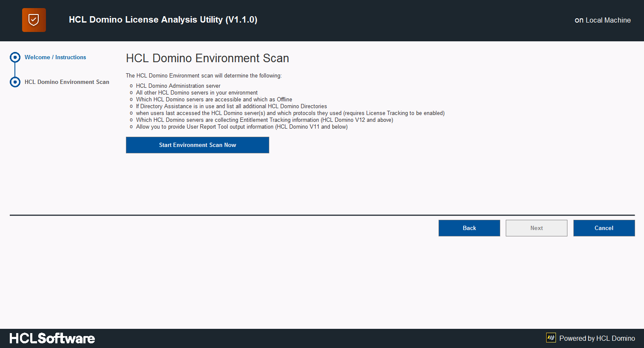This screenshot has height=348, width=644.
Task: Click the HCL Domino icon in footer
Action: pyautogui.click(x=551, y=338)
